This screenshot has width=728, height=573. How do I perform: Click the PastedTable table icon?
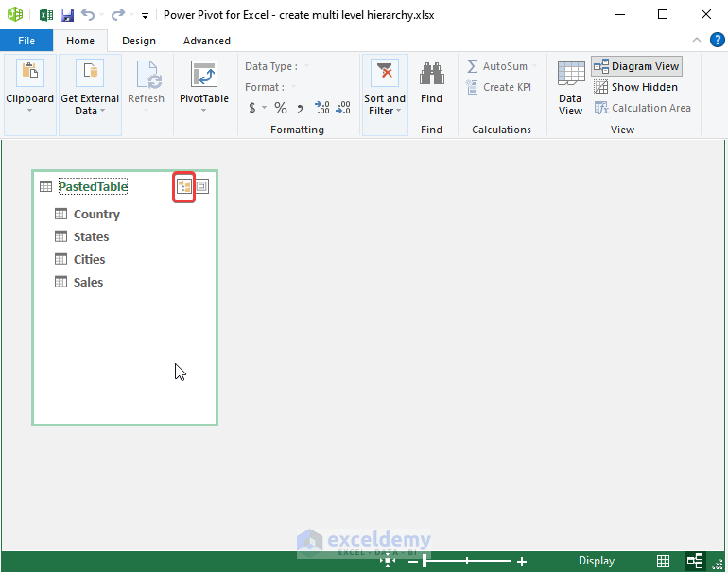tap(46, 186)
